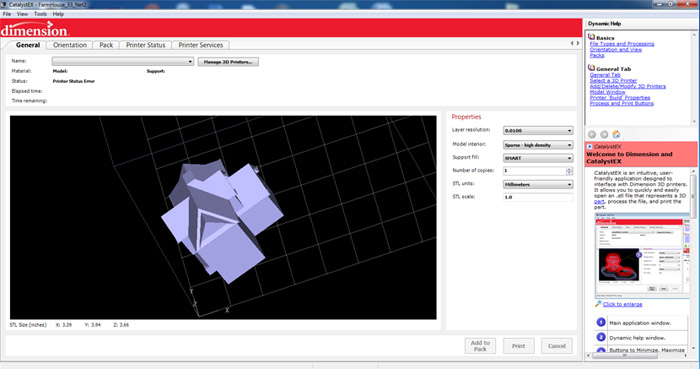Click the tab scroll right arrow
The width and height of the screenshot is (700, 369).
click(x=578, y=43)
